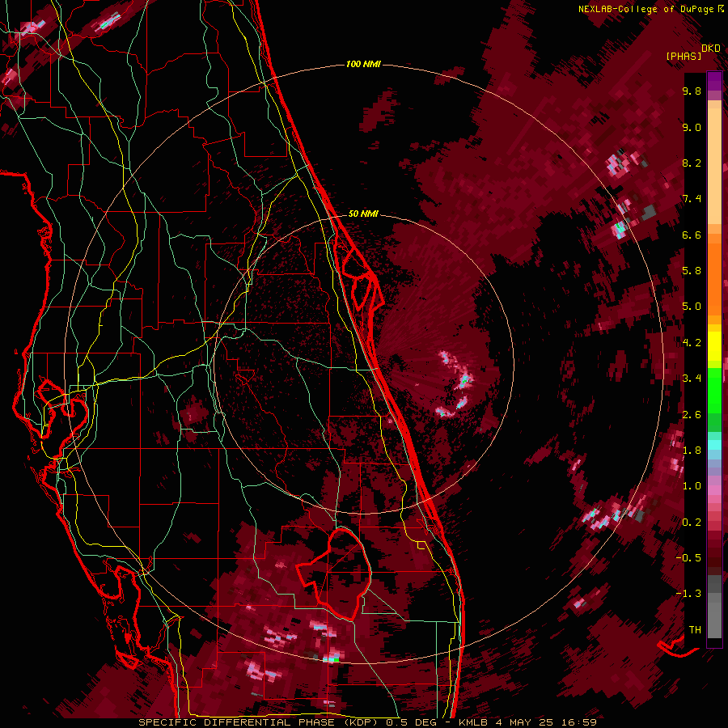The image size is (728, 728).
Task: Click the 0.2 value on the legend
Action: click(692, 523)
